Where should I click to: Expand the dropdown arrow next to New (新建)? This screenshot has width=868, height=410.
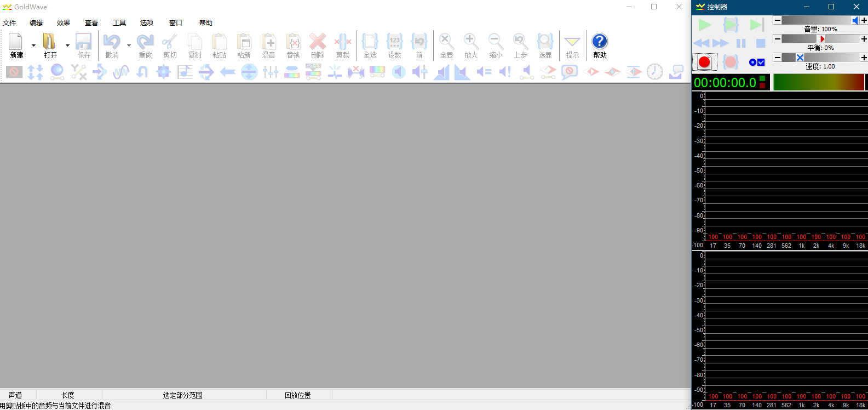33,45
